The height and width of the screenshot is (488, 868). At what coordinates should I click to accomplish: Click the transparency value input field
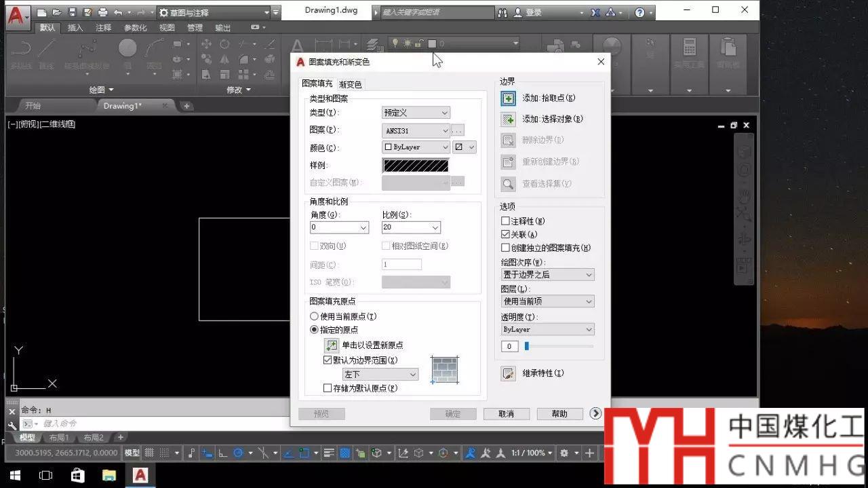coord(509,347)
